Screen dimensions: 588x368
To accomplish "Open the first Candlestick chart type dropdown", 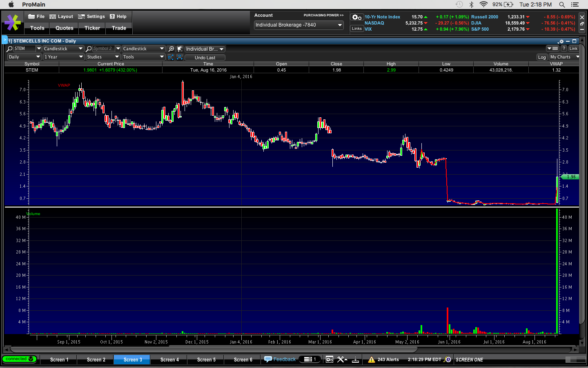I will click(63, 49).
